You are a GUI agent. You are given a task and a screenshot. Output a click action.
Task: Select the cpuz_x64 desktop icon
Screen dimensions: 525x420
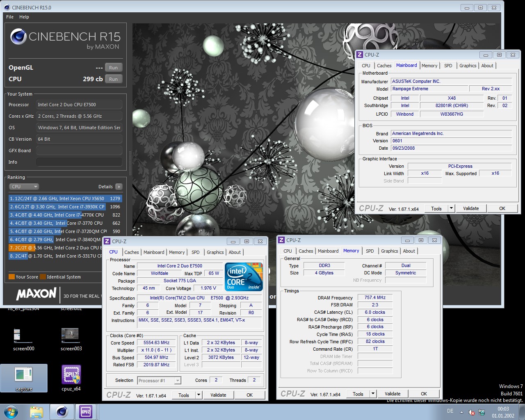point(71,378)
